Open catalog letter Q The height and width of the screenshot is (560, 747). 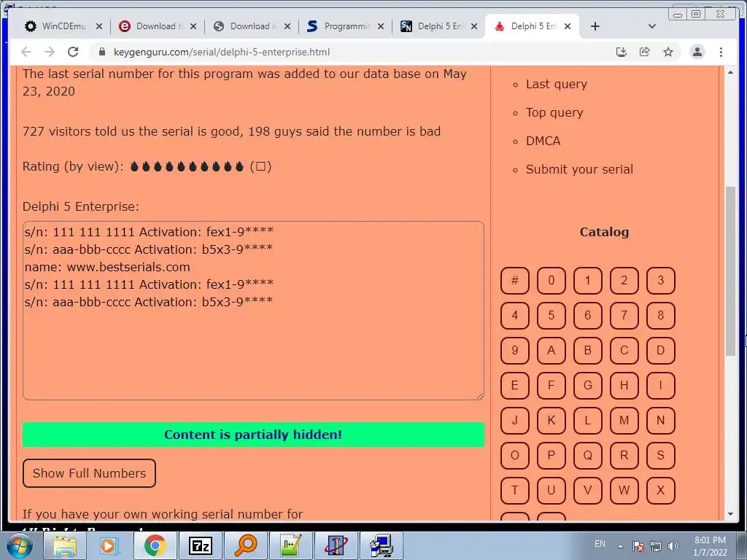(x=588, y=455)
